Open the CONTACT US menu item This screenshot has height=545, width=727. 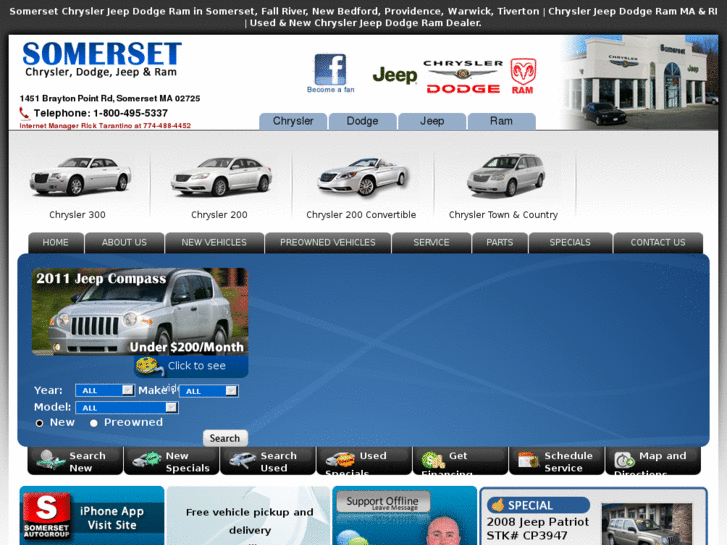coord(658,243)
